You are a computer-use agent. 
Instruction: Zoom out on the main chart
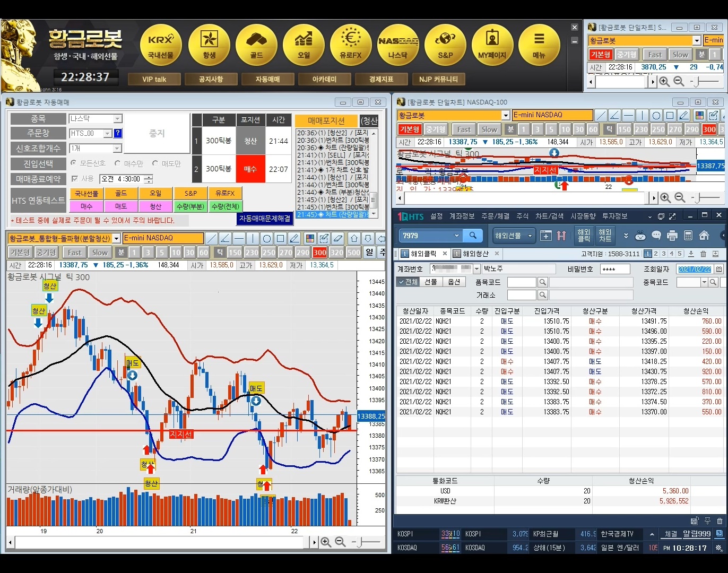pyautogui.click(x=340, y=542)
